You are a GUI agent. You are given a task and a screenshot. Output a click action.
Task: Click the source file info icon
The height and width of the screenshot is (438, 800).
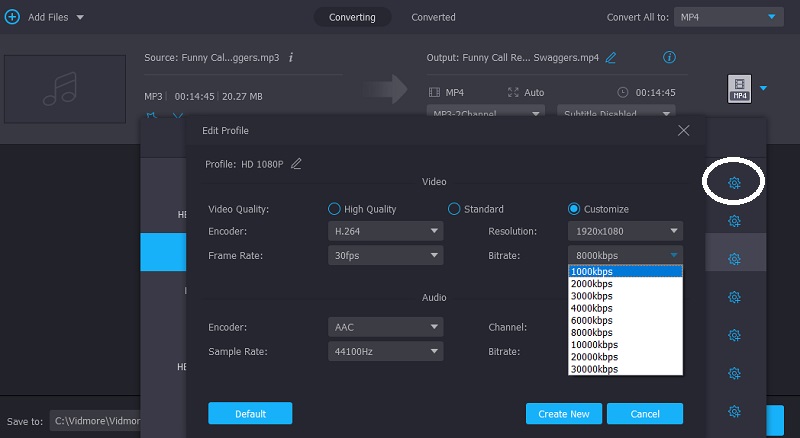(290, 58)
